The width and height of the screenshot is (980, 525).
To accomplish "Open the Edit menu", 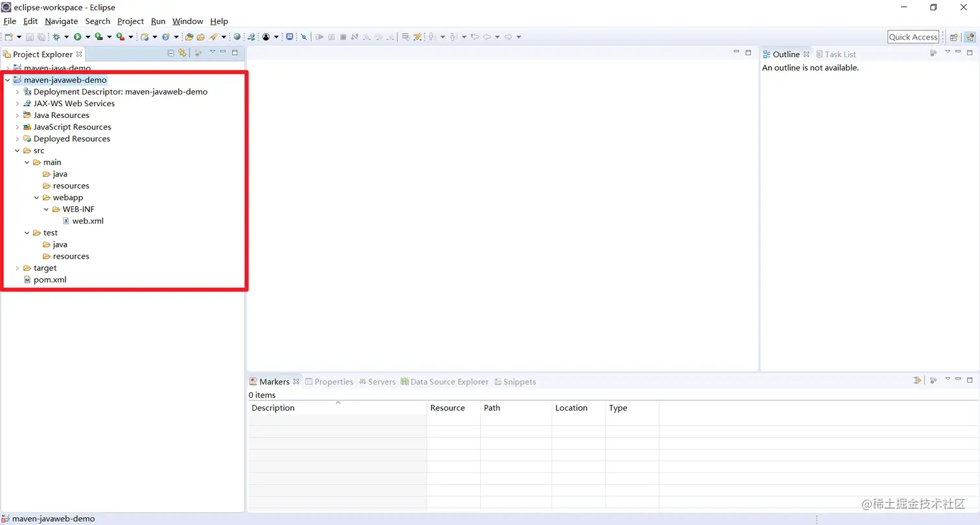I will coord(30,21).
